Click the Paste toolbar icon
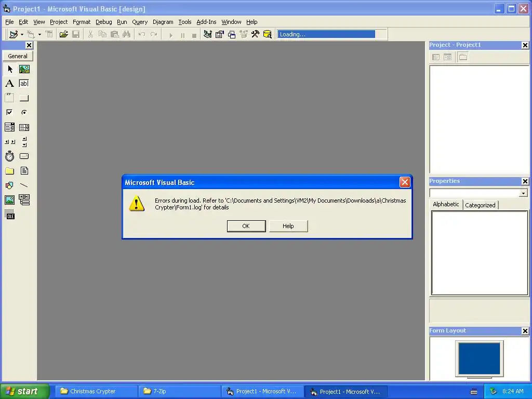The width and height of the screenshot is (532, 399). tap(115, 34)
